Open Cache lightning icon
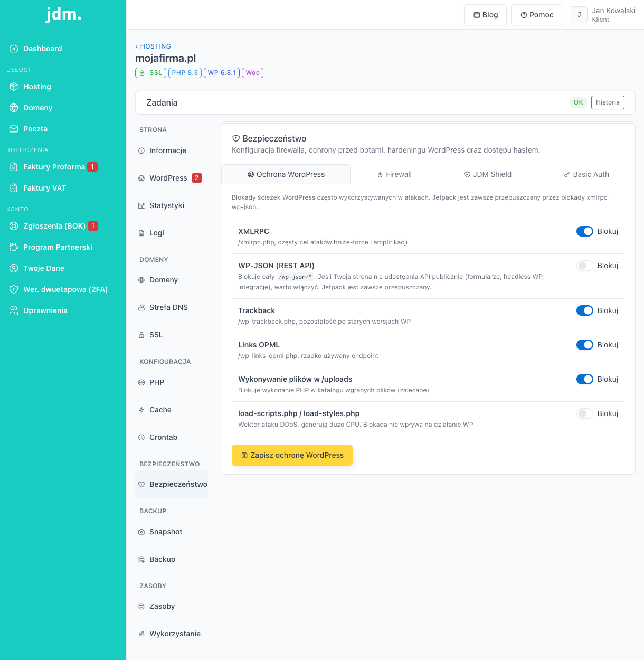Screen dimensions: 644x660 click(x=141, y=410)
